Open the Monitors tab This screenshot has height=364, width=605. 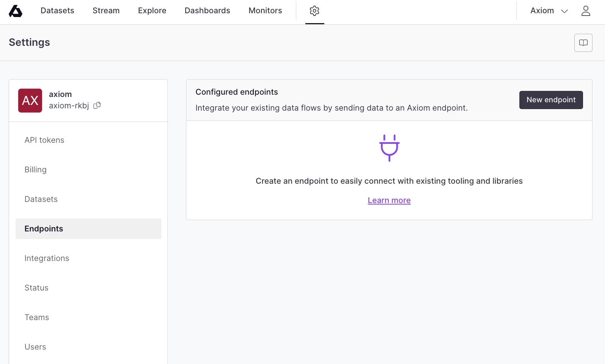pos(265,11)
